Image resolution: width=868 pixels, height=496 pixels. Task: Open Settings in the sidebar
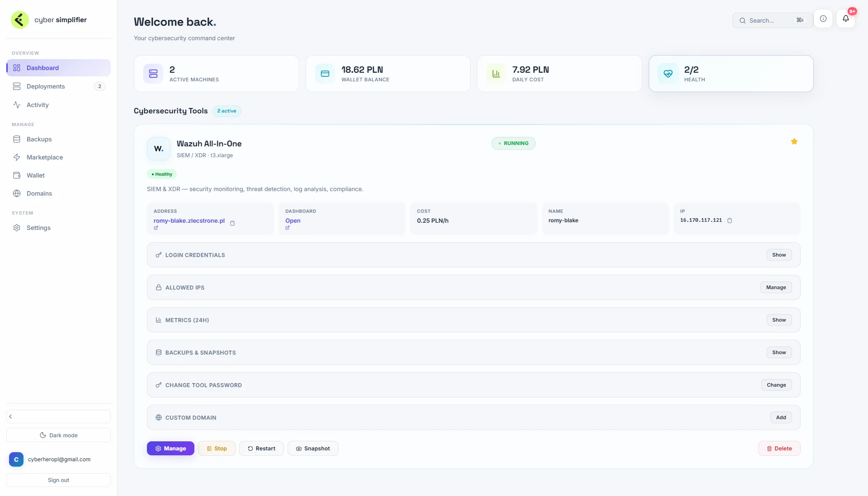58,228
